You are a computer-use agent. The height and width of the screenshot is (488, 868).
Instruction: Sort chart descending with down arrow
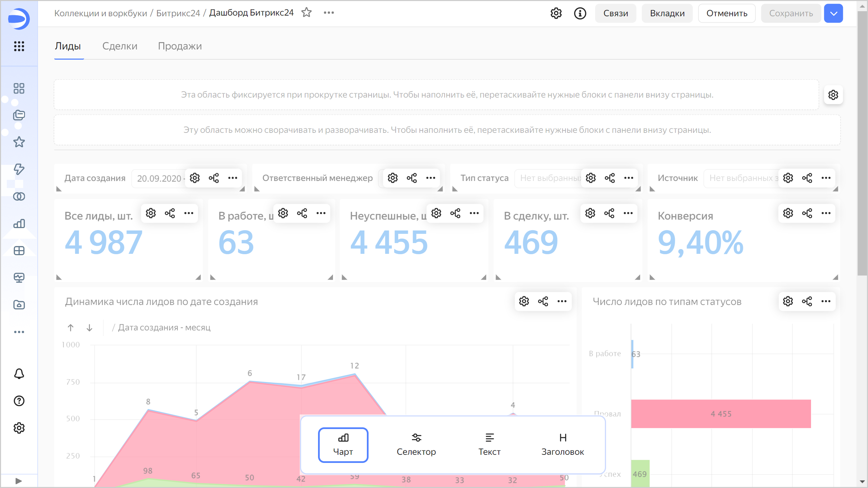pyautogui.click(x=90, y=328)
